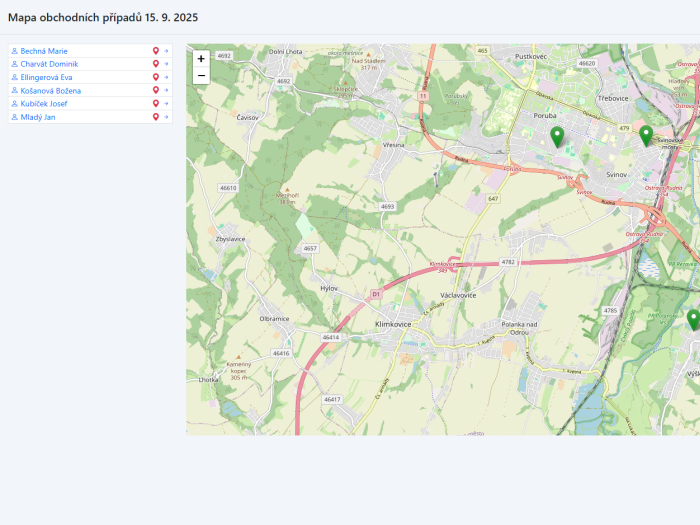The width and height of the screenshot is (700, 525).
Task: Open the arrow for Košanová Božena
Action: (167, 90)
